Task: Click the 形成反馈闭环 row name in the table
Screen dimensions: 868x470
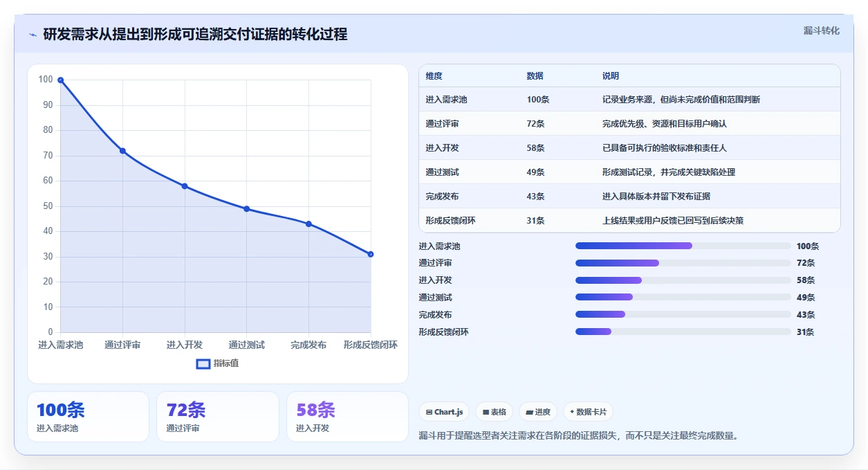Action: tap(451, 221)
